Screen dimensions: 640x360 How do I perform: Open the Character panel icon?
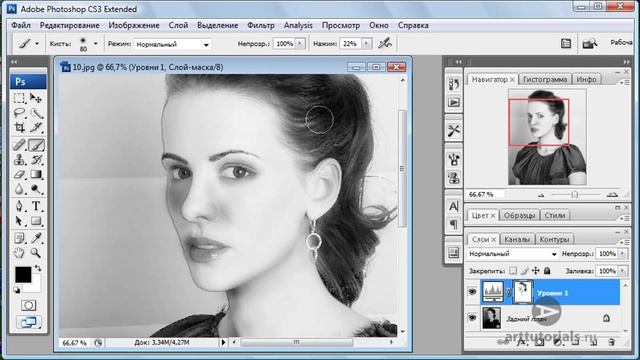(x=453, y=206)
